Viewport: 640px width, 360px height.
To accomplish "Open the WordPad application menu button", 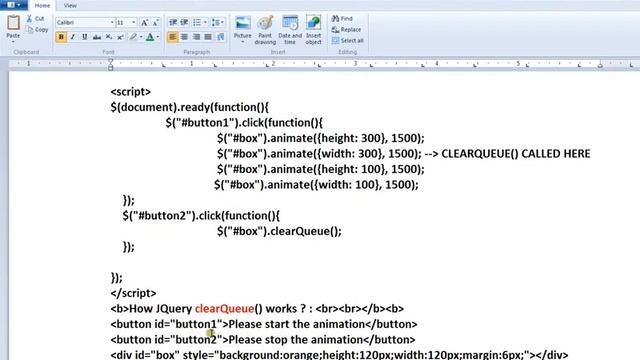I will pos(13,5).
